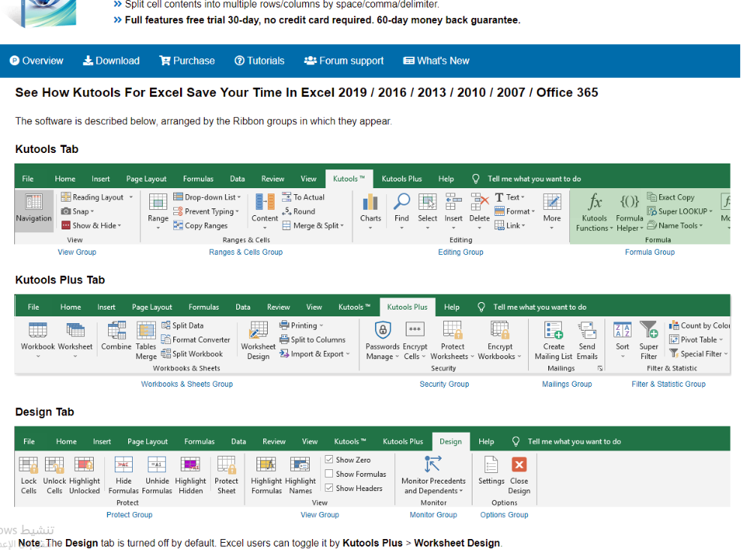Screen dimensions: 750x560
Task: Click the Highlight Formulas icon
Action: [266, 465]
